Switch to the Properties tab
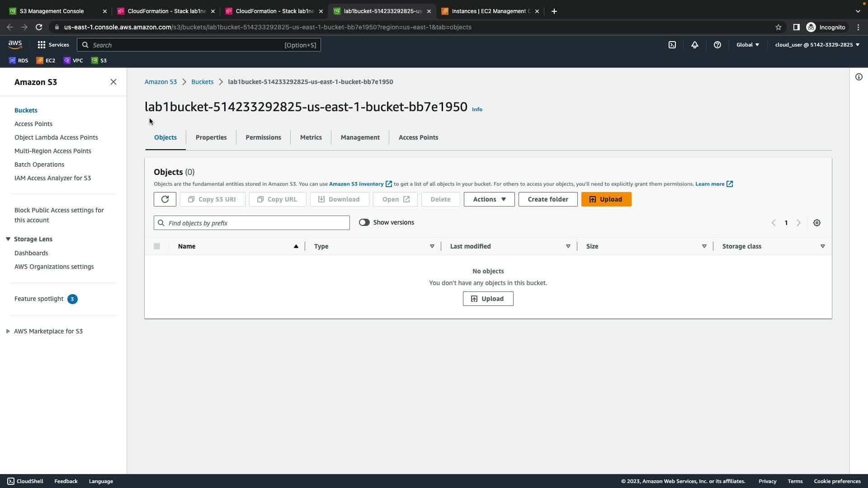Screen dimensions: 868x488 (x=211, y=137)
